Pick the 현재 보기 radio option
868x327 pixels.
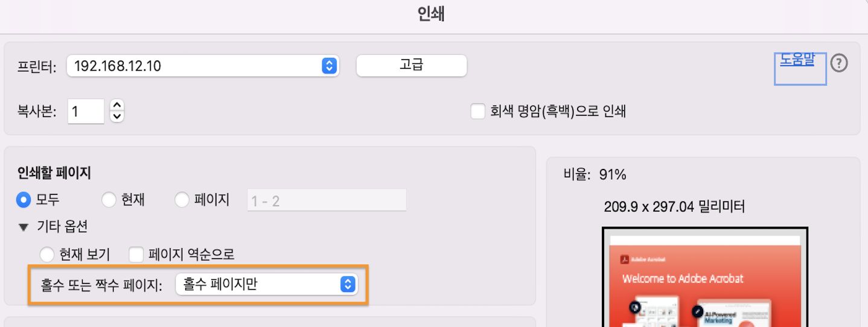(47, 255)
